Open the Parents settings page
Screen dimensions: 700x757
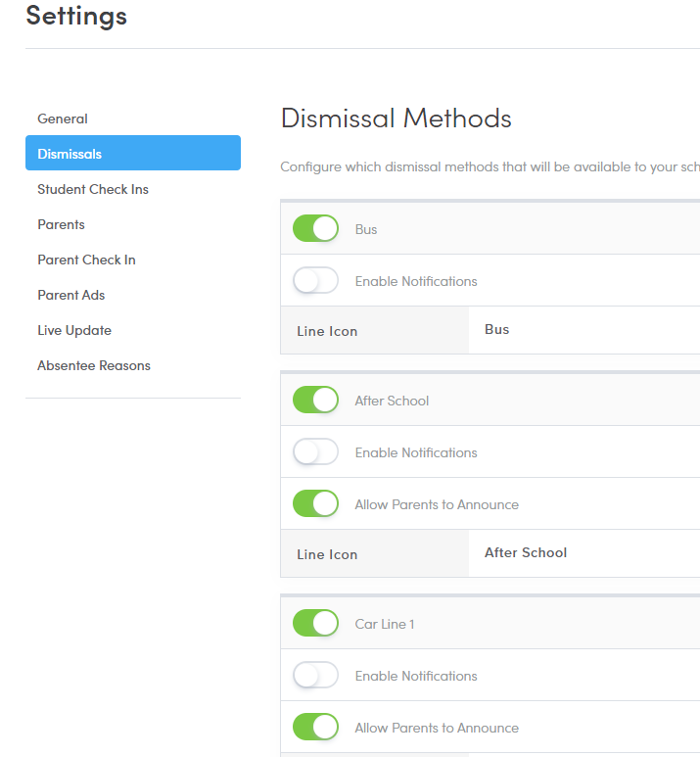point(61,224)
